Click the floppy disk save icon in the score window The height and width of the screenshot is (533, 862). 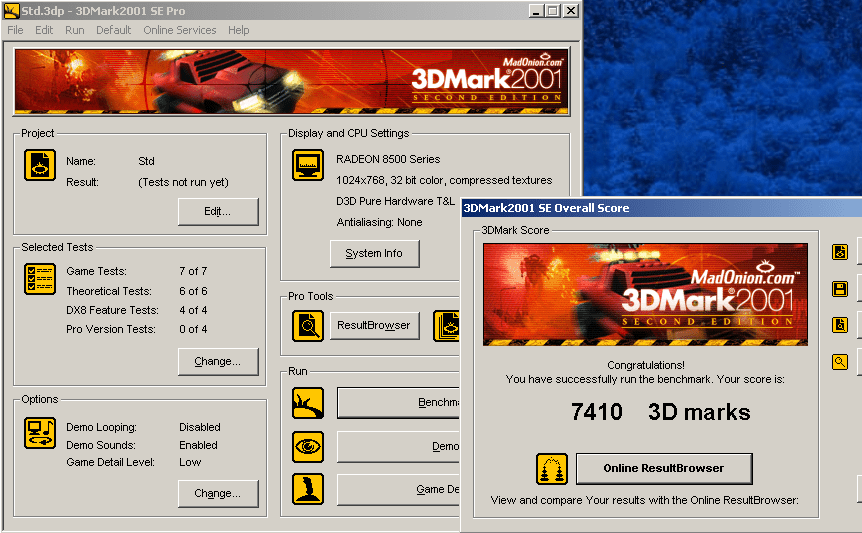(x=839, y=289)
